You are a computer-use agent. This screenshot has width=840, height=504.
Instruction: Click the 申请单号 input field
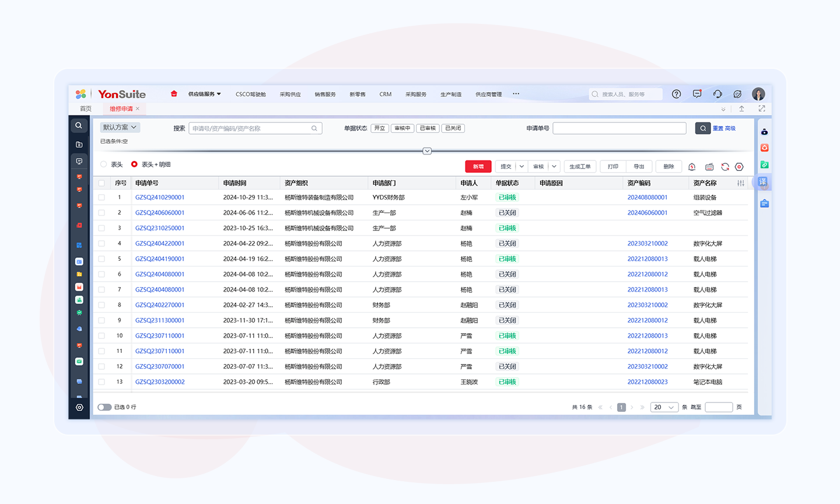[x=619, y=128]
